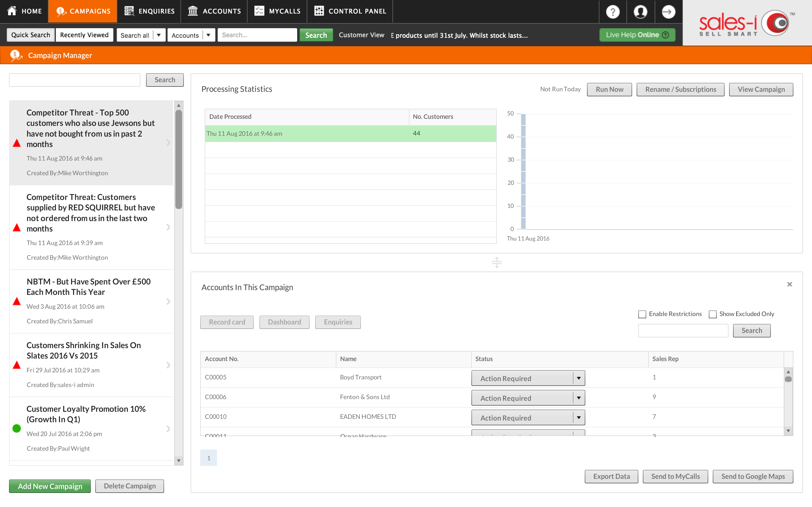The image size is (812, 507).
Task: Click the Home house icon
Action: coord(12,11)
